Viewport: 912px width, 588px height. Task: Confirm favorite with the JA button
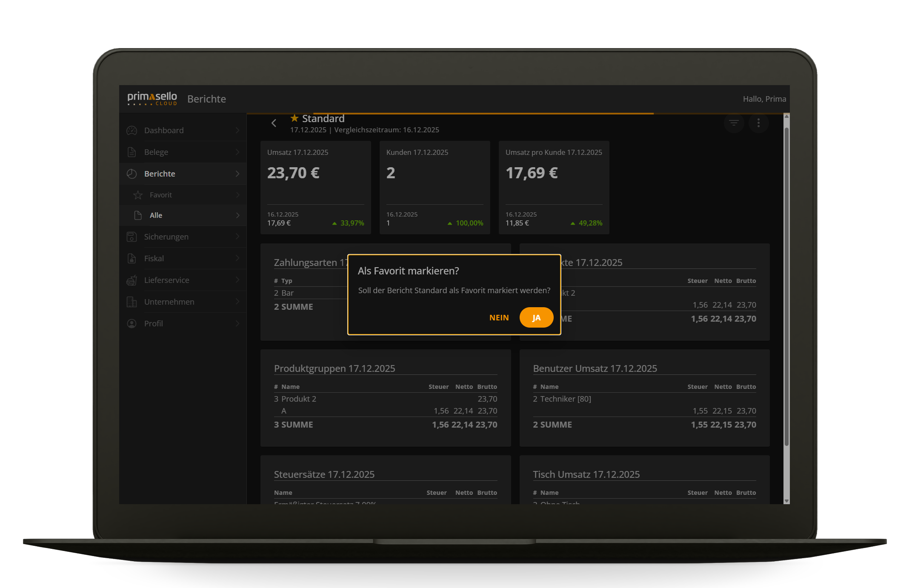coord(536,318)
